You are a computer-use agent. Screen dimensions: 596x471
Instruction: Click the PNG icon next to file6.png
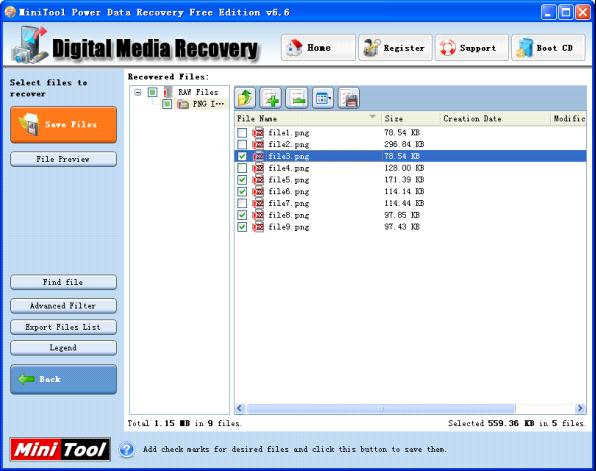pyautogui.click(x=258, y=192)
